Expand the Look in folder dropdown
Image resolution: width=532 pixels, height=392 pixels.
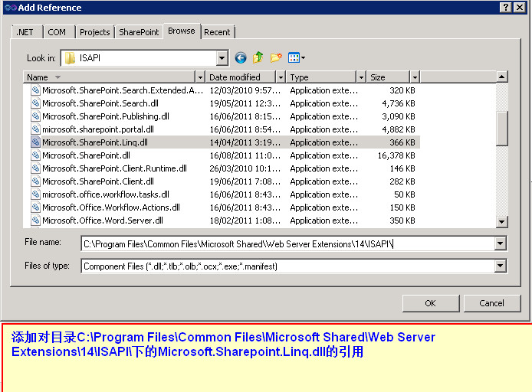(x=222, y=58)
